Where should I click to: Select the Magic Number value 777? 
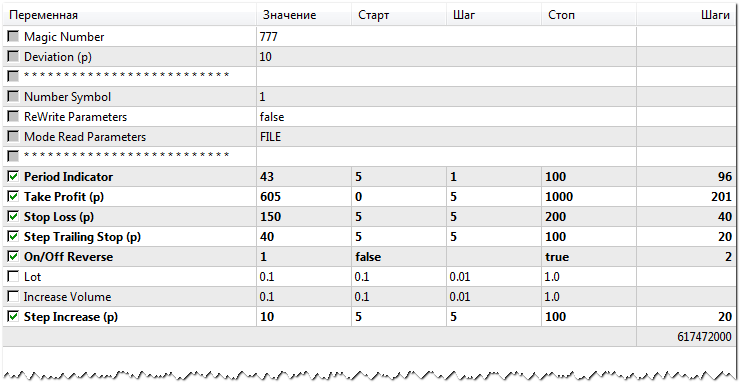coord(269,37)
